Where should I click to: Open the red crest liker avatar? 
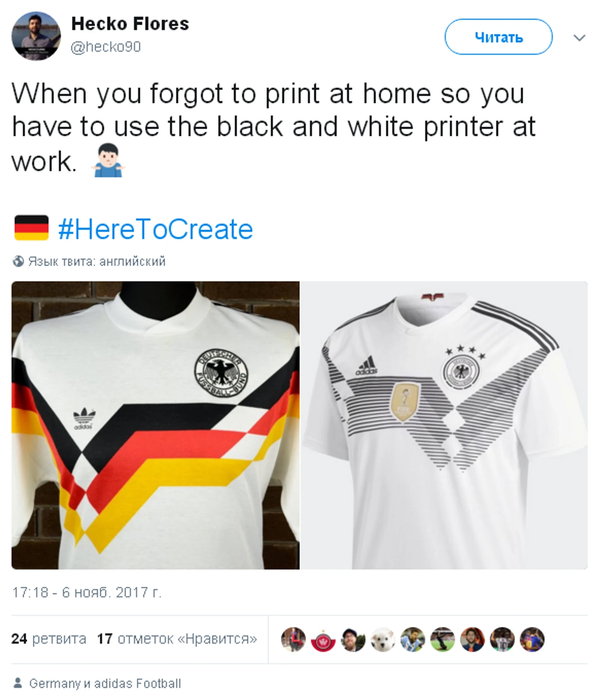[x=323, y=639]
